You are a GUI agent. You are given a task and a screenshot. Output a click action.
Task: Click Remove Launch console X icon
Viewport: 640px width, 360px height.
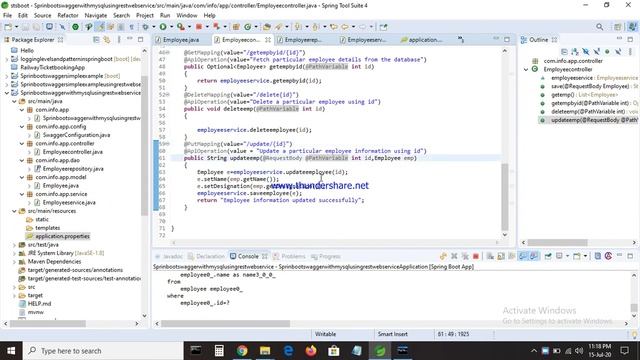454,256
